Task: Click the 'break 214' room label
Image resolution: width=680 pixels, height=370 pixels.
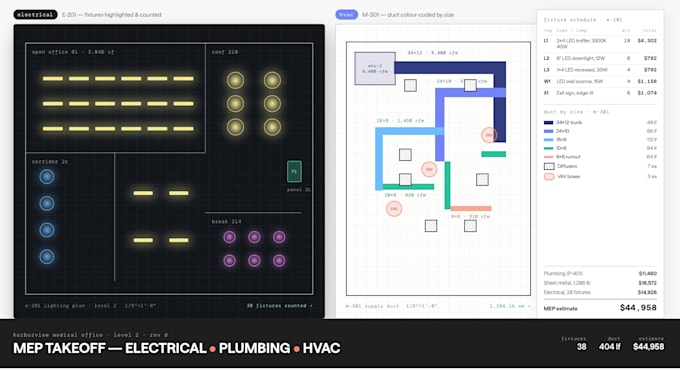Action: (x=226, y=221)
